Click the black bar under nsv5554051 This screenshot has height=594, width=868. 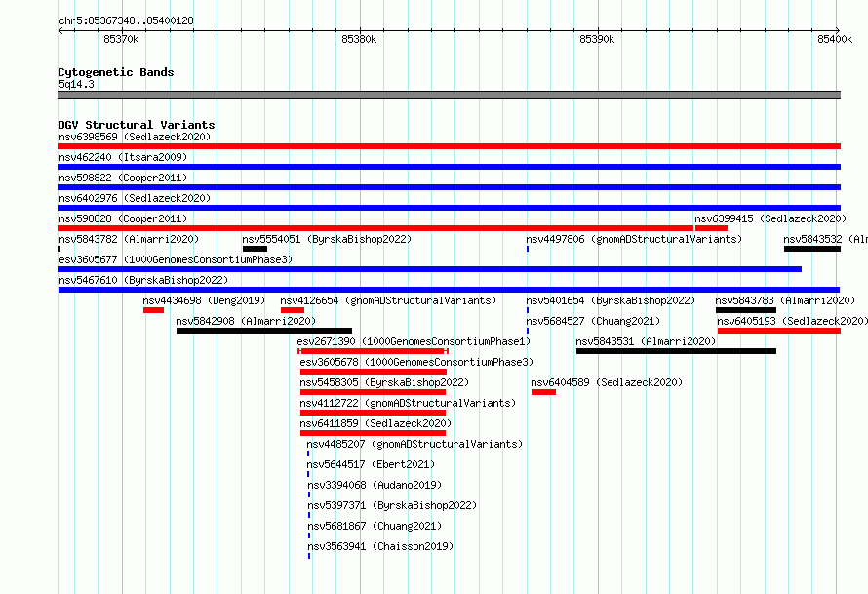(255, 249)
